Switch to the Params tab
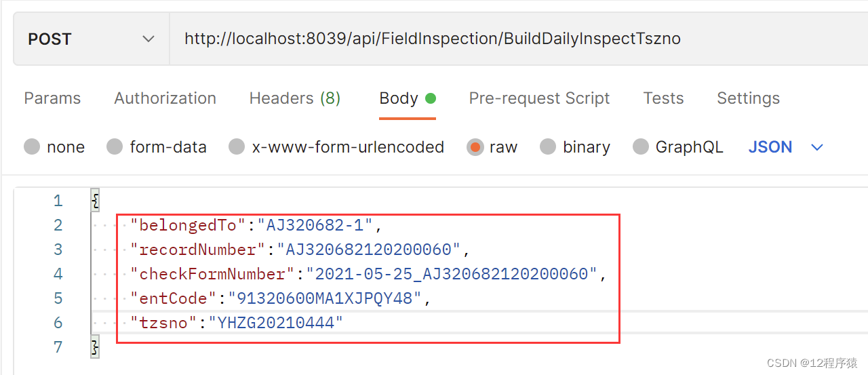Screen dimensions: 868x375 pos(52,98)
